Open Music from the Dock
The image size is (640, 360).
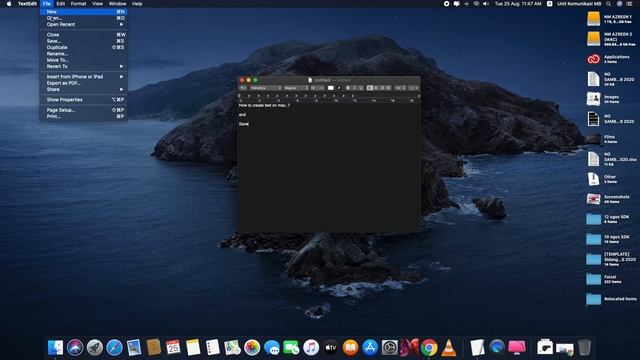point(311,347)
